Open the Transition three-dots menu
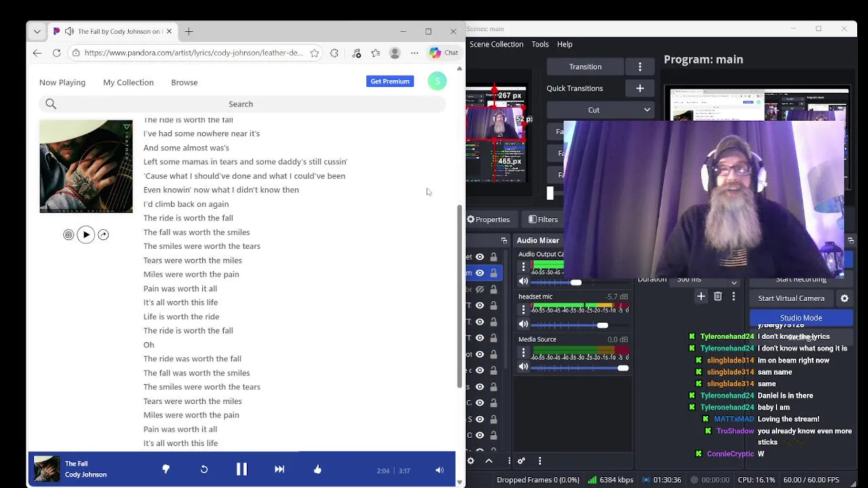This screenshot has height=488, width=868. tap(640, 66)
